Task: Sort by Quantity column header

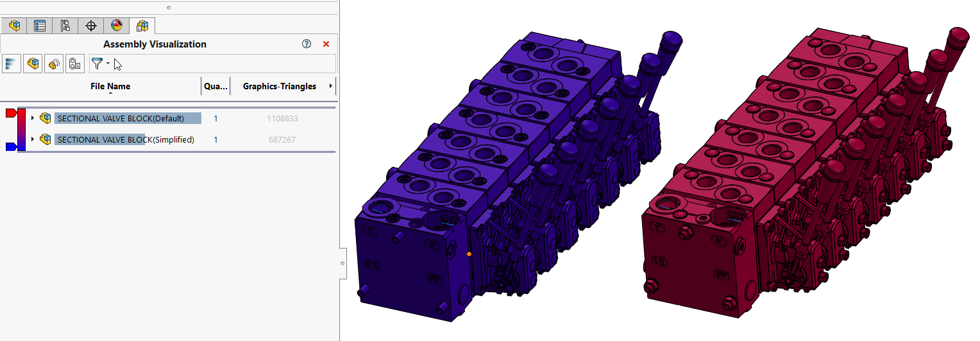Action: click(215, 86)
